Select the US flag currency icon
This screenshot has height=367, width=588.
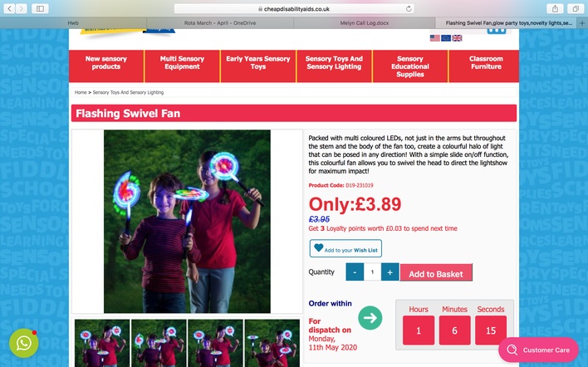pos(434,38)
